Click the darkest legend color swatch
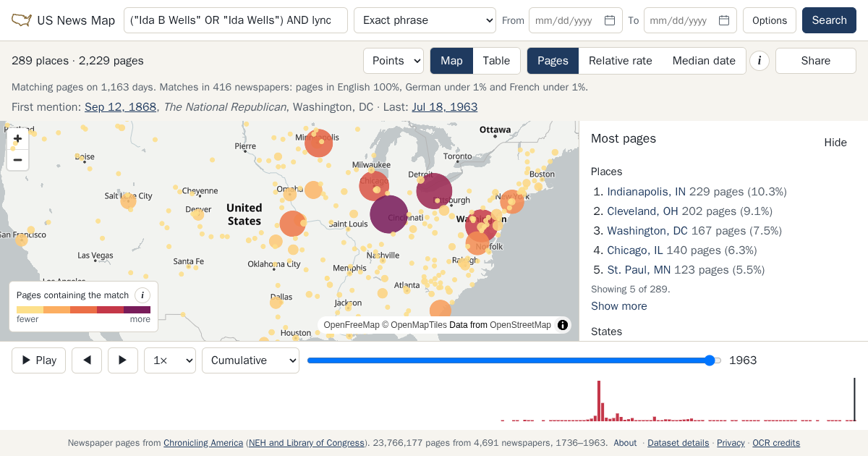 (137, 310)
